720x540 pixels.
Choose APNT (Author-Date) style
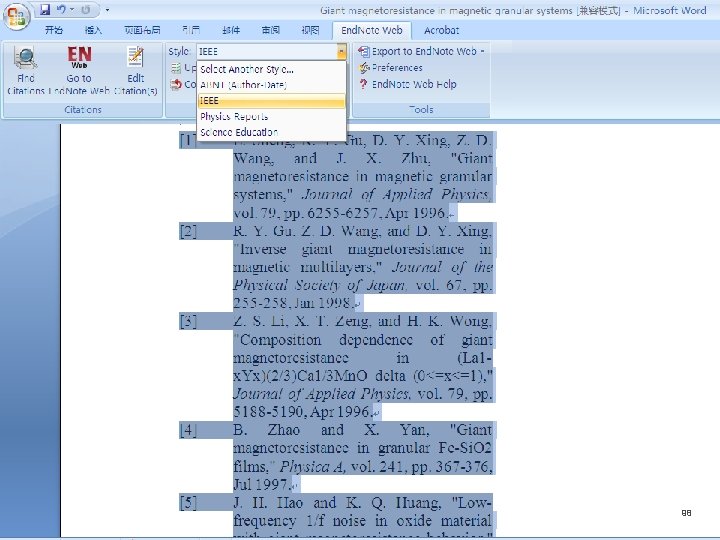click(271, 85)
